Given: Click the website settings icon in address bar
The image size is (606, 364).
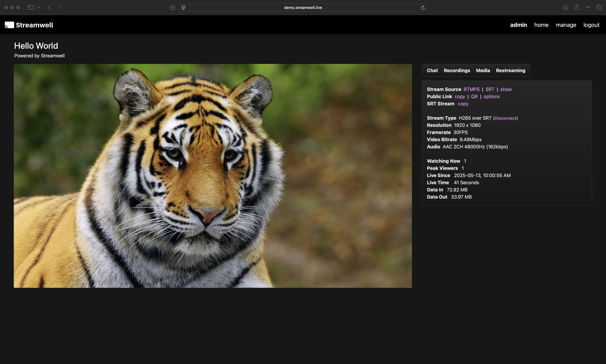Looking at the screenshot, I should 184,8.
